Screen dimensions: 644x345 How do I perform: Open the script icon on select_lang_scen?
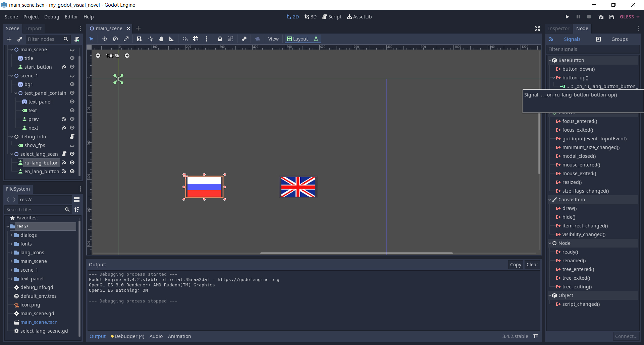[x=64, y=154]
